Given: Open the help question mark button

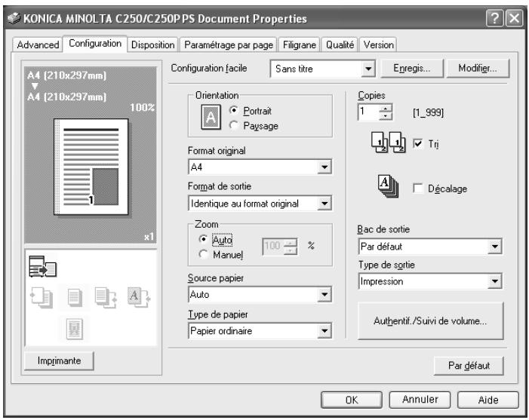Looking at the screenshot, I should [494, 18].
